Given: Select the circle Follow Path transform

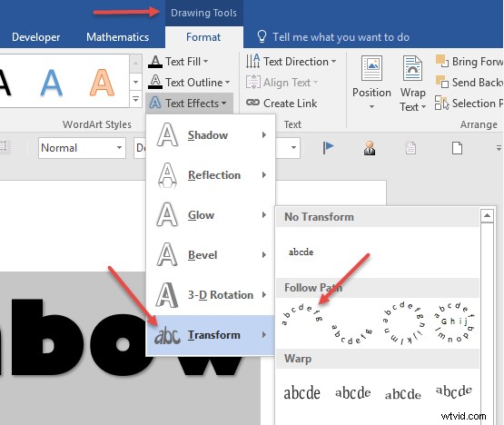Looking at the screenshot, I should pyautogui.click(x=403, y=323).
